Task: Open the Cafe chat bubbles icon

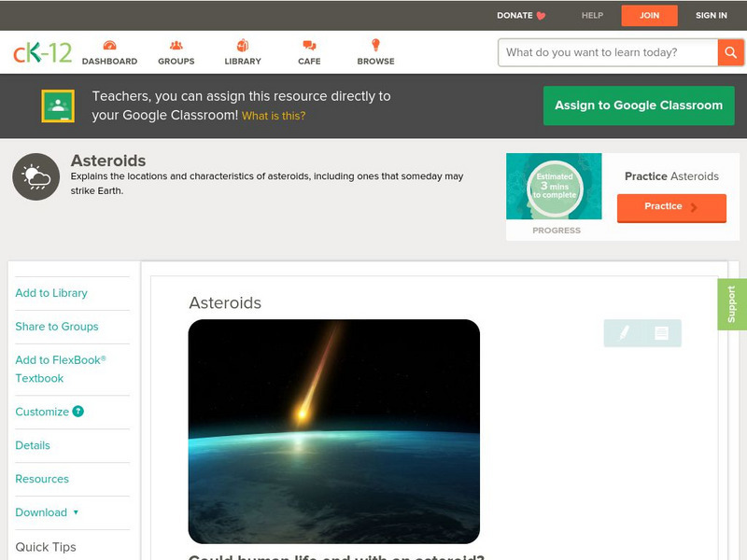Action: (309, 45)
